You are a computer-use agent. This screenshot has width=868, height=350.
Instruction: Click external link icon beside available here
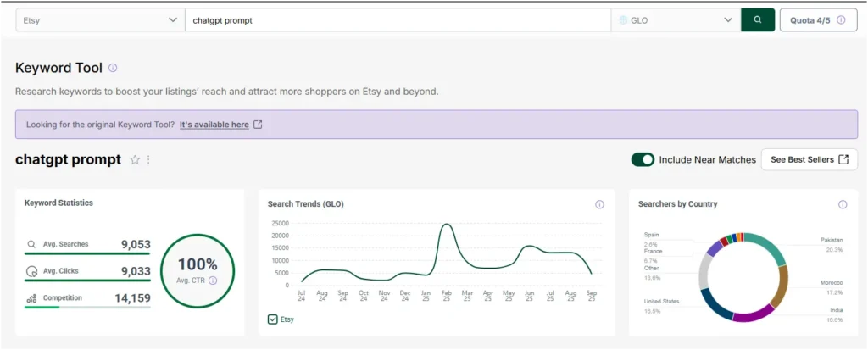[258, 125]
